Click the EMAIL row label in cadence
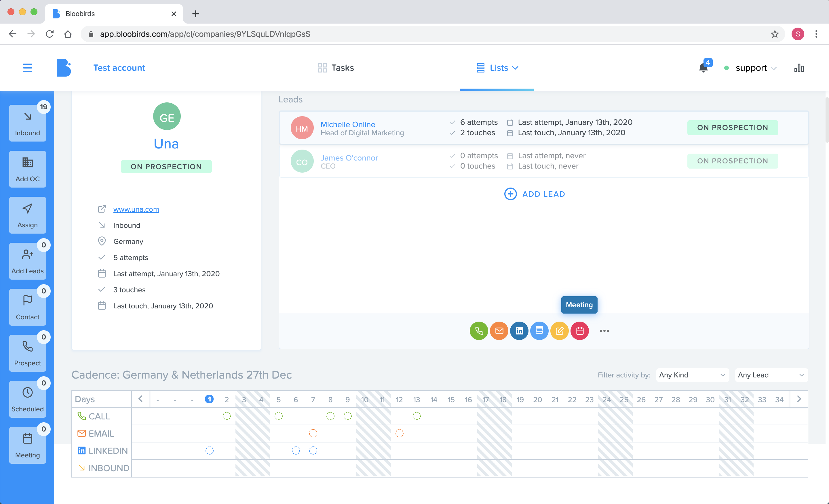 [x=96, y=434]
